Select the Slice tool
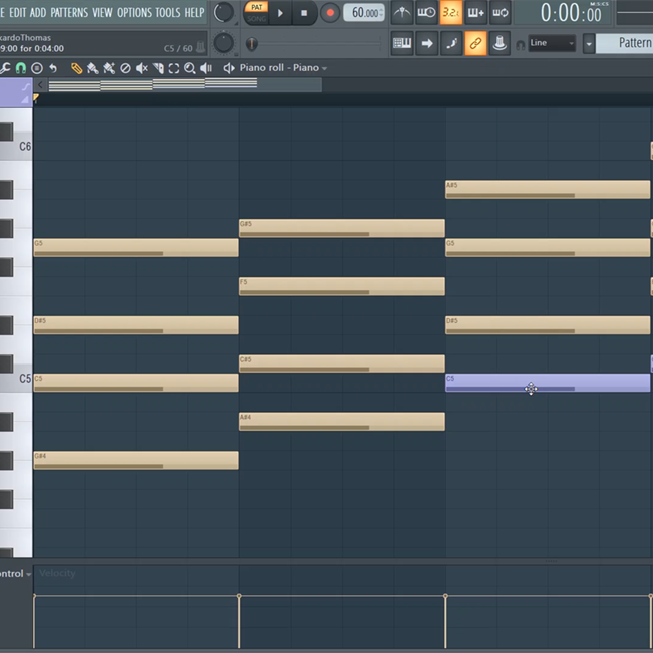This screenshot has width=653, height=653. (x=158, y=68)
